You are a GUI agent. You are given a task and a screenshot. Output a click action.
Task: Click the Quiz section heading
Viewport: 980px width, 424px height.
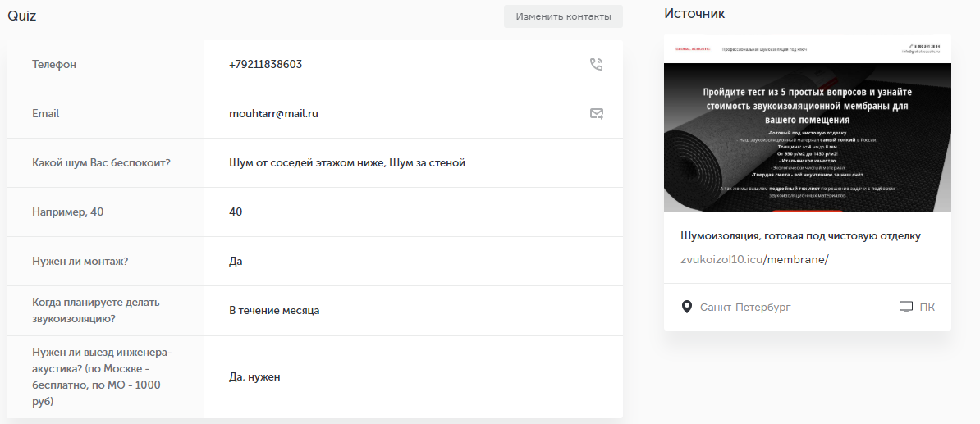pyautogui.click(x=22, y=16)
